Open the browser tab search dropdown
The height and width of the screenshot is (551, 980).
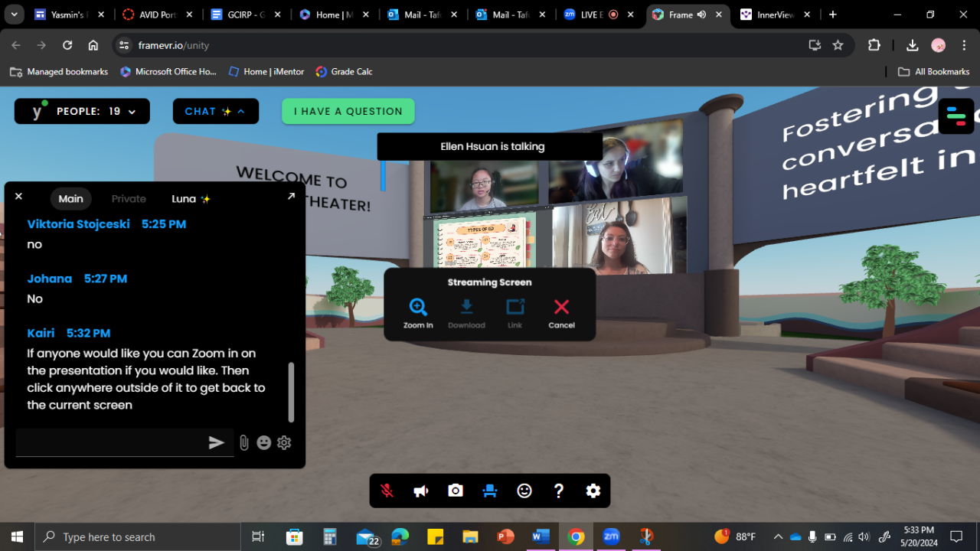point(14,15)
